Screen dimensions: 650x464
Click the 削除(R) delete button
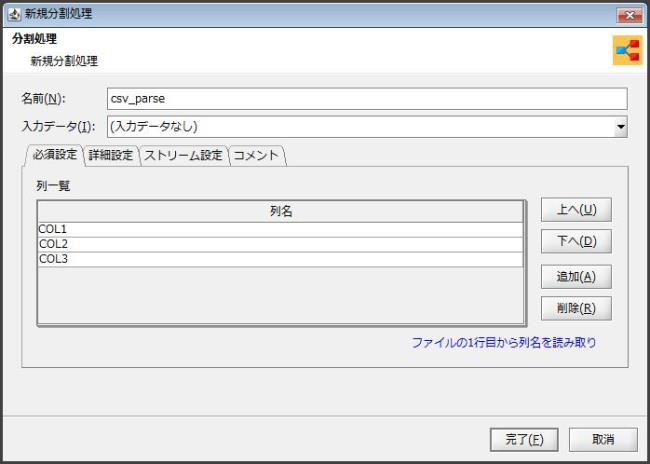click(x=575, y=308)
